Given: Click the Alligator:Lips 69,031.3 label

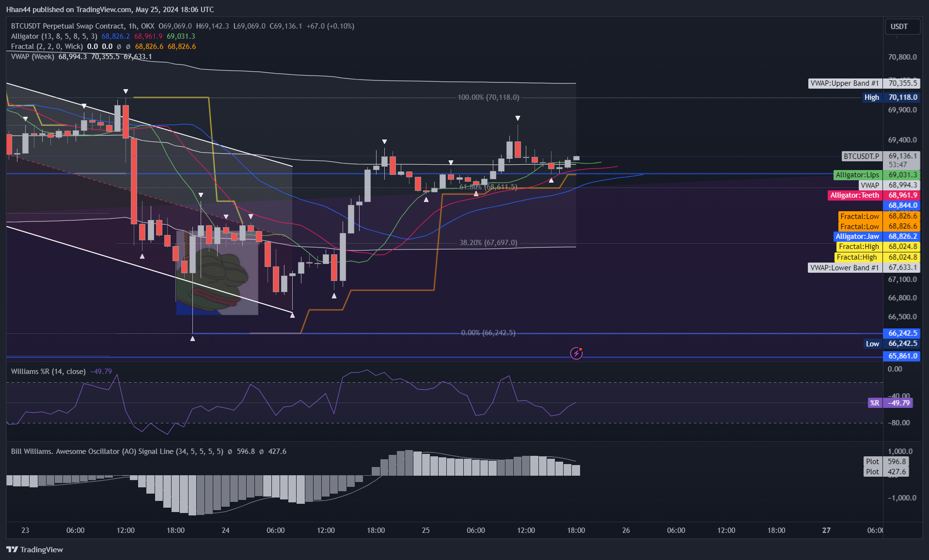Looking at the screenshot, I should [x=876, y=175].
